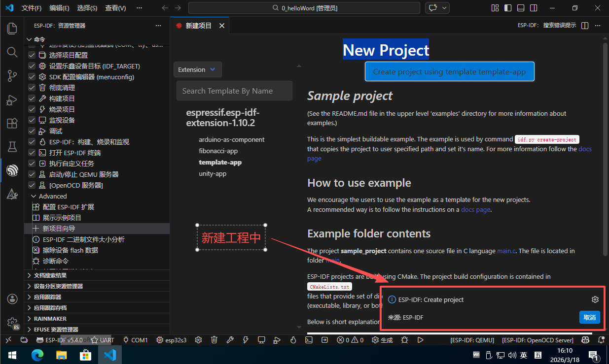This screenshot has height=364, width=609.
Task: Toggle checkbox for 监视设备
Action: [32, 120]
